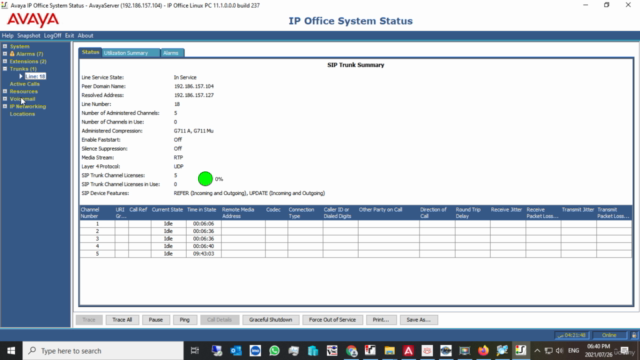640x360 pixels.
Task: Click the Current State column header
Action: pyautogui.click(x=168, y=213)
